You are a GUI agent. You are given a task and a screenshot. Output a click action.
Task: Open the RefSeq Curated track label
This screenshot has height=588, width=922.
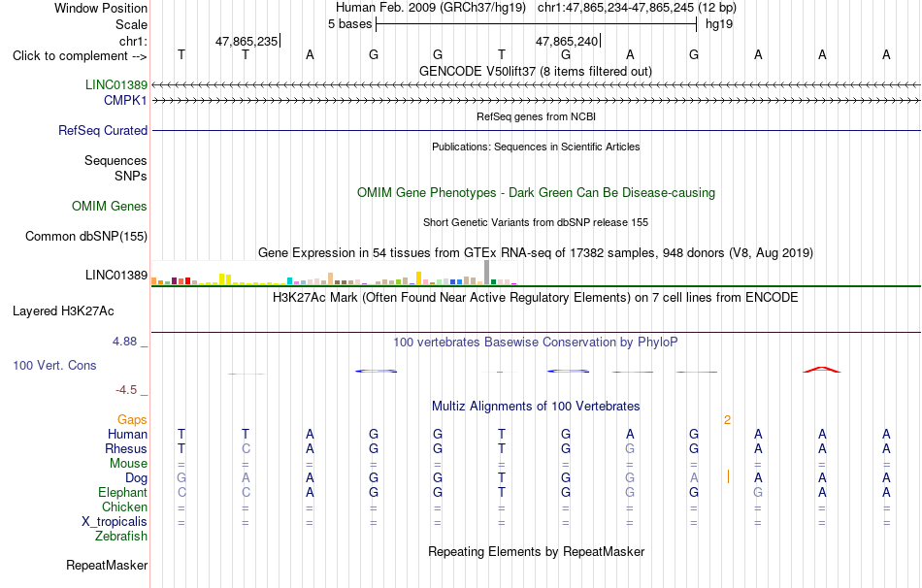102,131
